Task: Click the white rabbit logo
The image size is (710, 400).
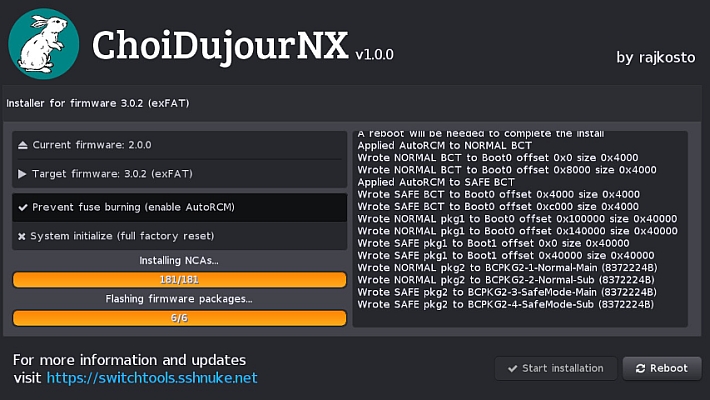Action: pyautogui.click(x=44, y=44)
